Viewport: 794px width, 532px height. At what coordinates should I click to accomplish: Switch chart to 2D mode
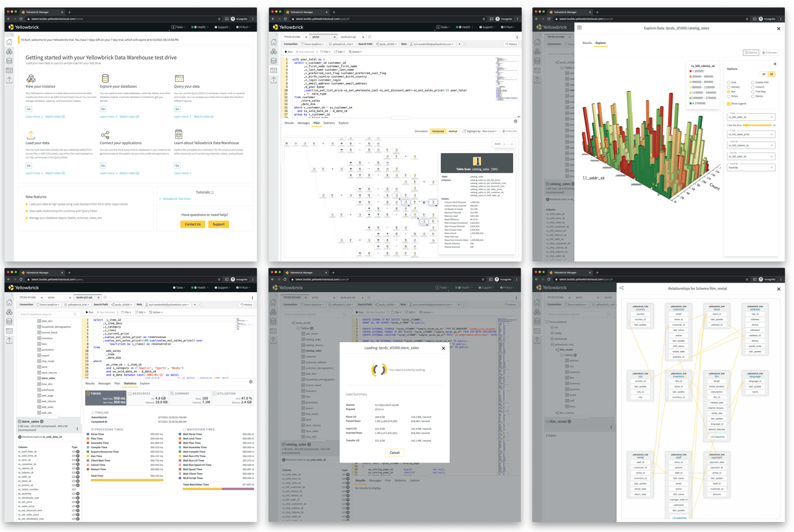pyautogui.click(x=763, y=74)
